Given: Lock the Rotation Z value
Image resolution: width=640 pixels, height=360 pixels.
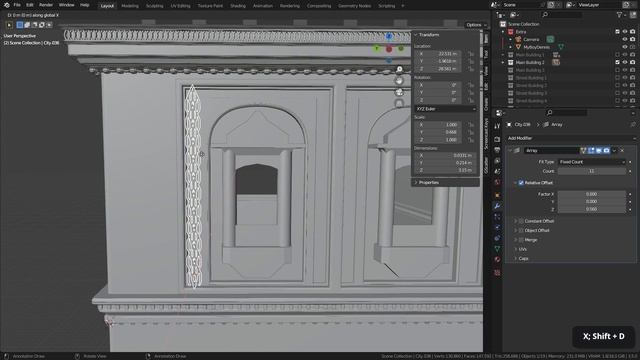Looking at the screenshot, I should coord(471,100).
